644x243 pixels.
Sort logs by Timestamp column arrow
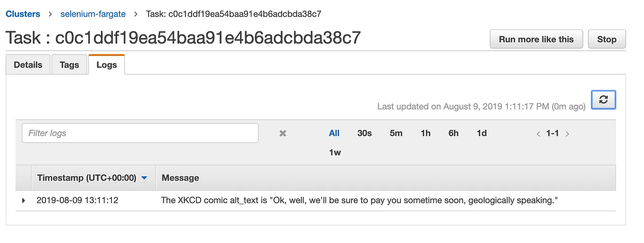click(x=145, y=178)
